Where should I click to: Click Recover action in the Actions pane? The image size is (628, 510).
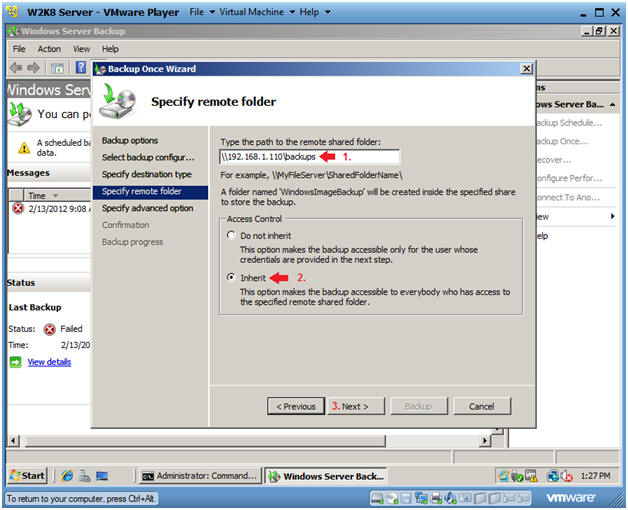coord(554,160)
